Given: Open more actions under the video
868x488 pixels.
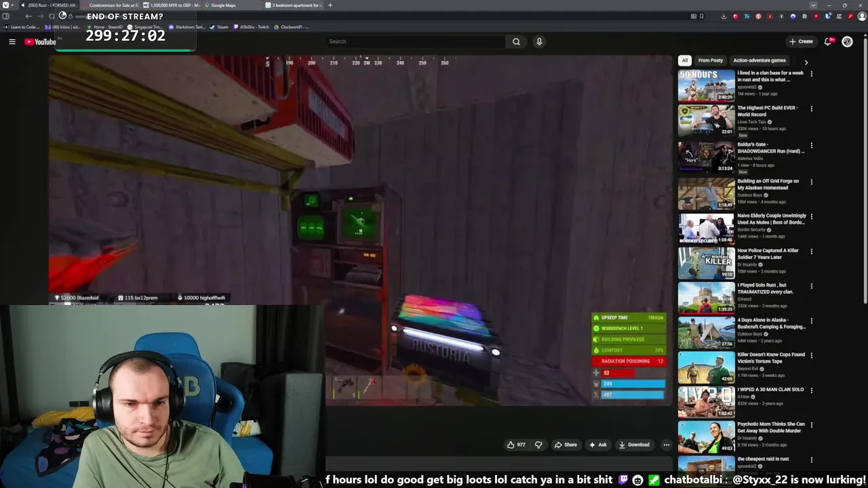Looking at the screenshot, I should click(x=666, y=445).
